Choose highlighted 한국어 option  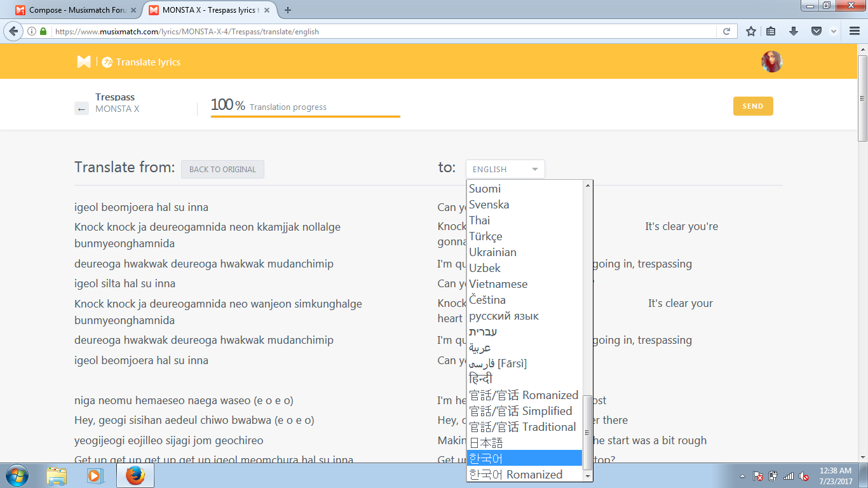click(x=525, y=458)
